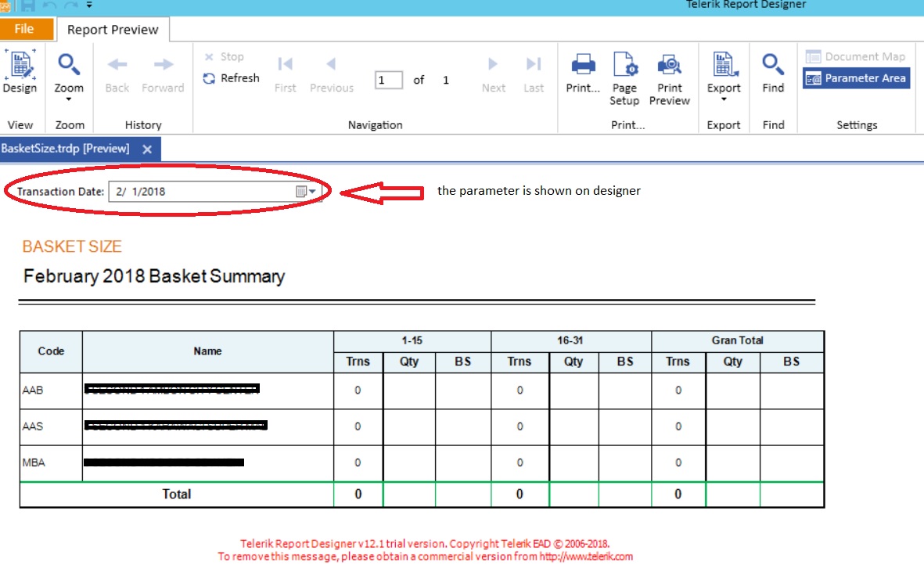Go Back in history
Screen dimensions: 924x572
117,74
